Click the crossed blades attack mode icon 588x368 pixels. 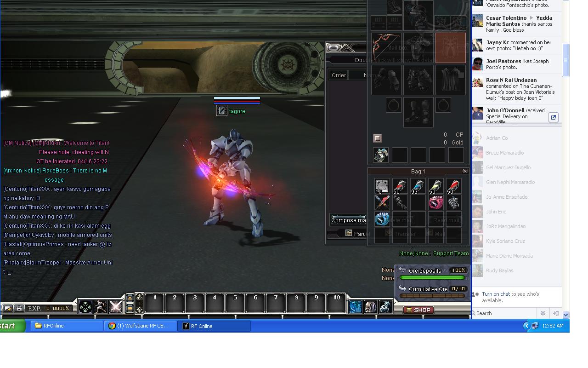pyautogui.click(x=116, y=306)
